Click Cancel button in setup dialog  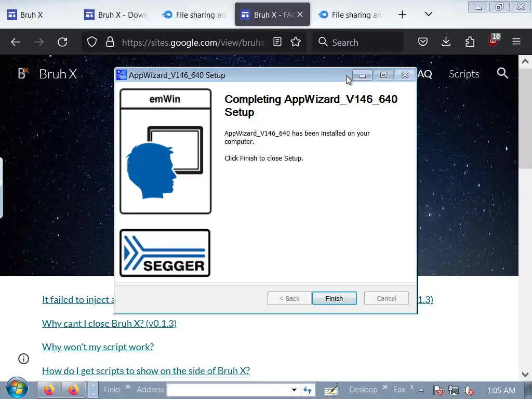(386, 298)
